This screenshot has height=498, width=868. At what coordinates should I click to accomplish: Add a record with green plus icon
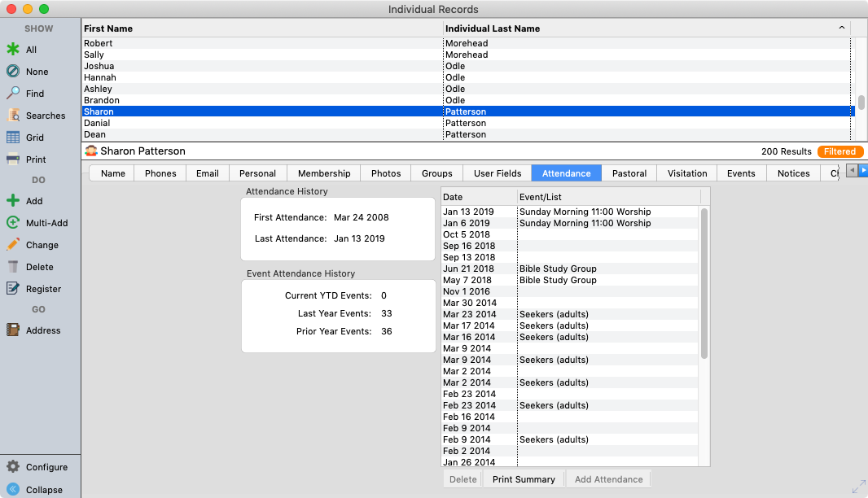click(x=13, y=201)
